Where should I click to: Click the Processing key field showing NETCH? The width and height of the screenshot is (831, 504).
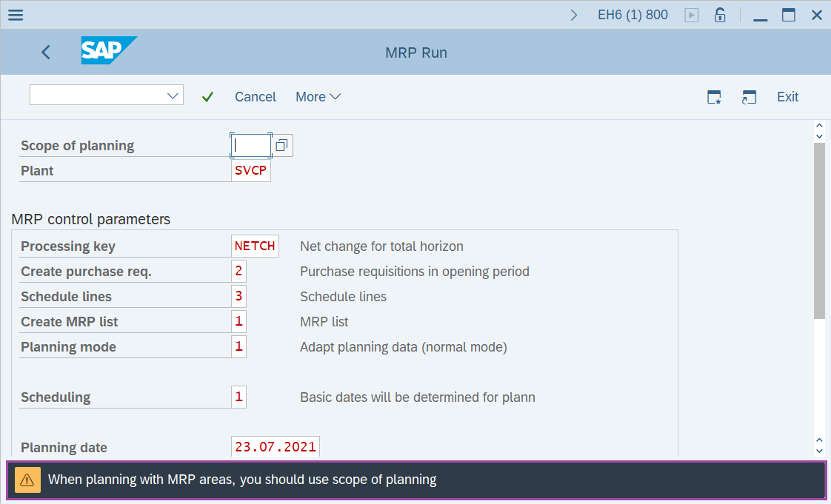(255, 246)
